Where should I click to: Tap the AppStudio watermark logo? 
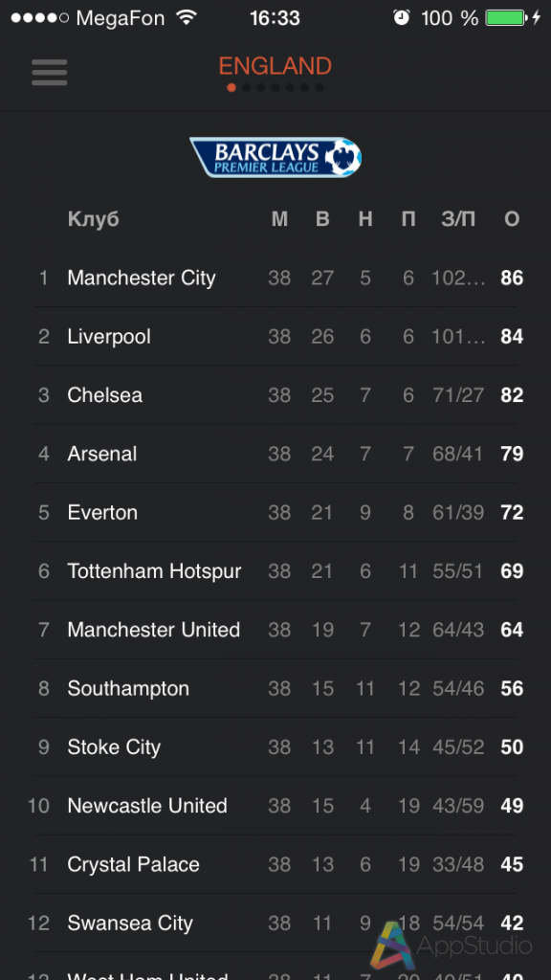pyautogui.click(x=452, y=944)
